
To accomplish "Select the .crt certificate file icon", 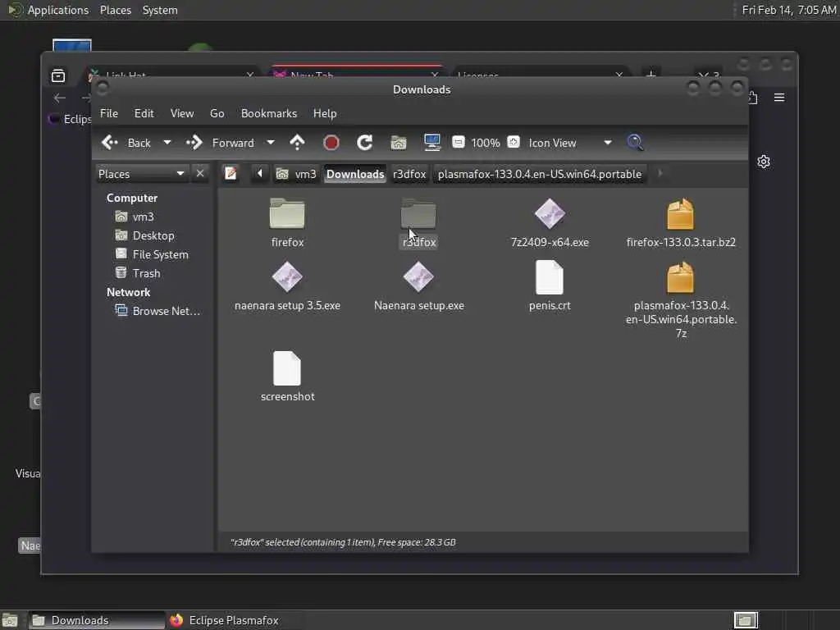I will tap(550, 277).
